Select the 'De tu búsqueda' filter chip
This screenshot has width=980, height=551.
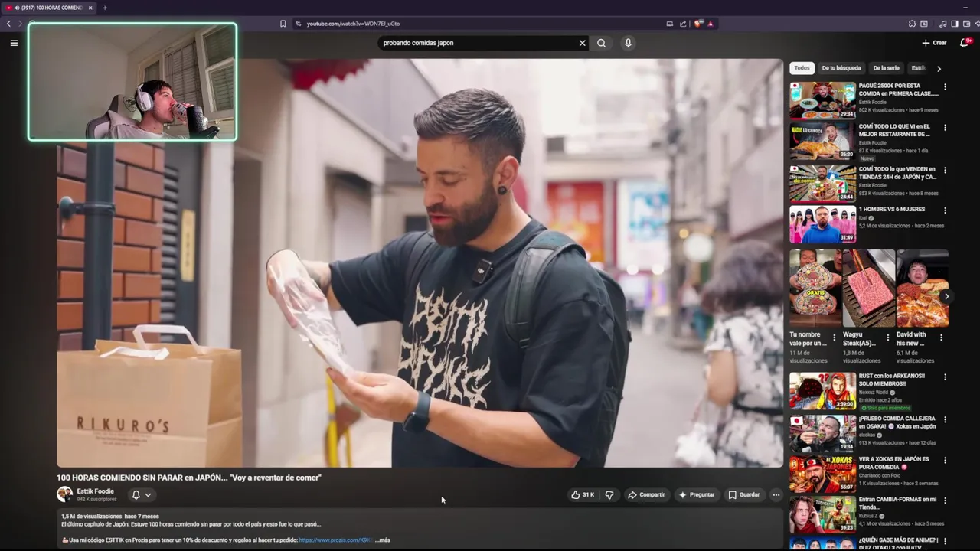[x=841, y=68]
